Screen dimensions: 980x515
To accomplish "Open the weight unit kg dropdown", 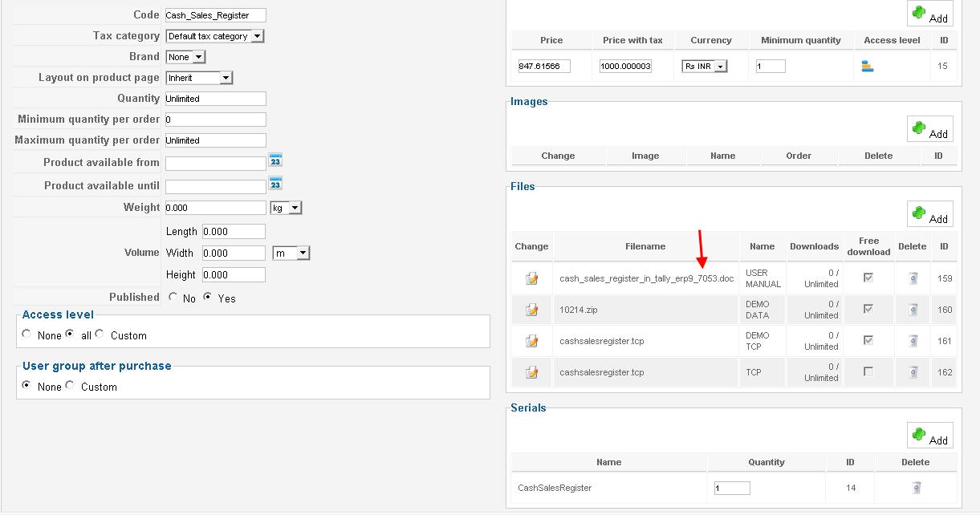I will [286, 208].
